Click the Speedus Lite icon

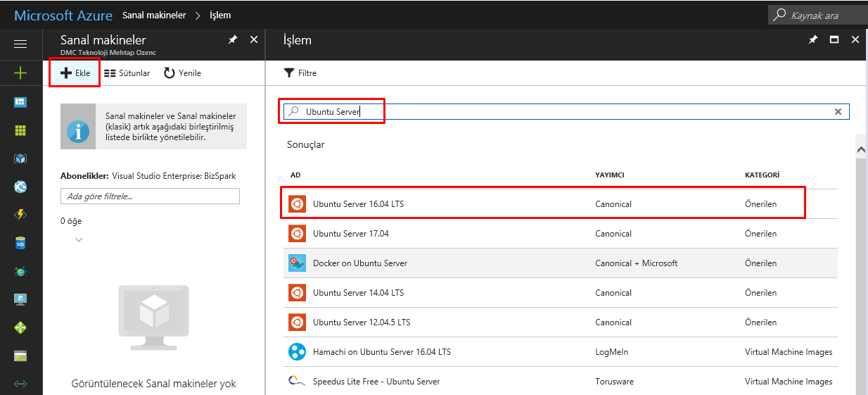pyautogui.click(x=297, y=382)
